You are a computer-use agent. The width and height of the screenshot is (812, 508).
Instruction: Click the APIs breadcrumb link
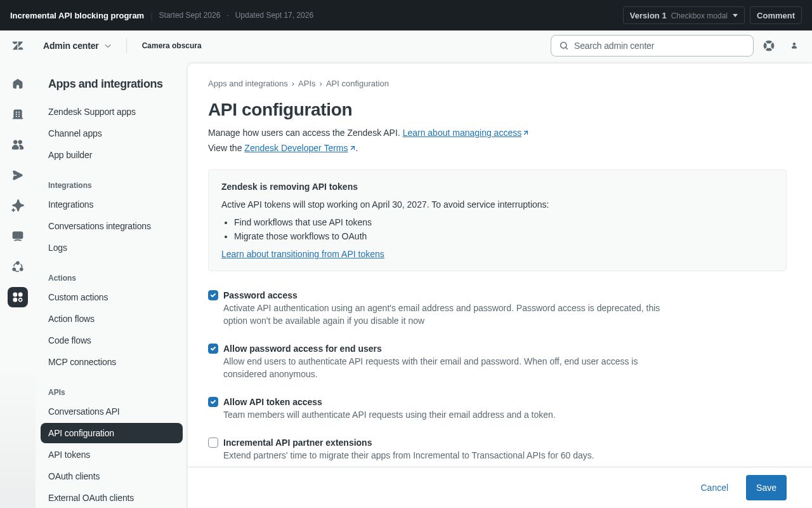tap(306, 84)
